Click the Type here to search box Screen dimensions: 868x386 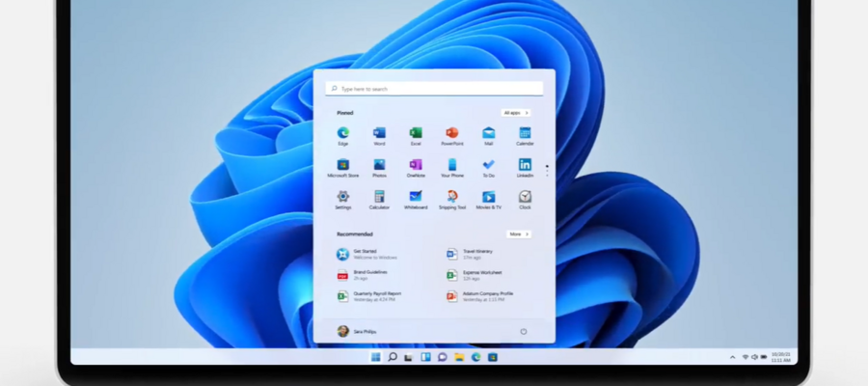pos(434,89)
